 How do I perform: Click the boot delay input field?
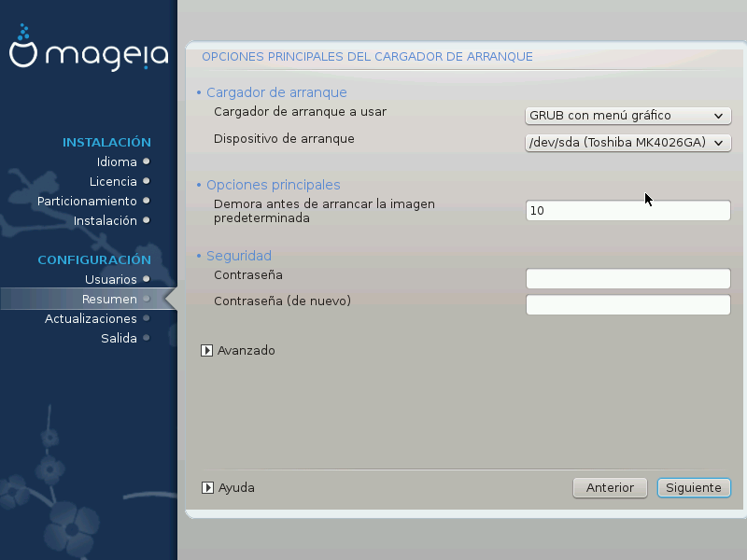coord(627,211)
